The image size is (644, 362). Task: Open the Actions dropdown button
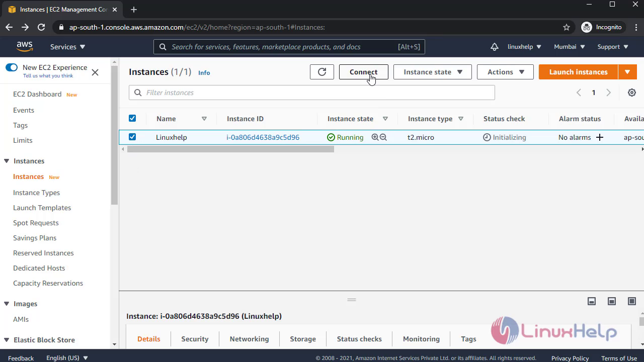click(x=506, y=72)
